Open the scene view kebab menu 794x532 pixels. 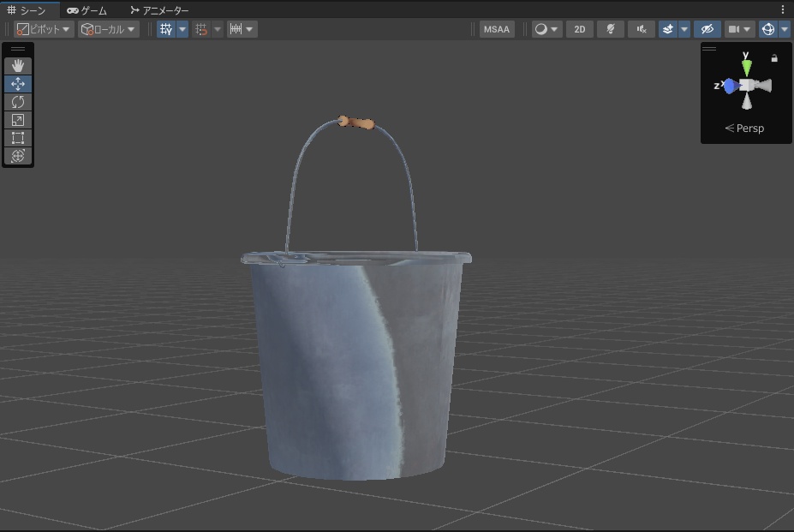click(x=783, y=9)
